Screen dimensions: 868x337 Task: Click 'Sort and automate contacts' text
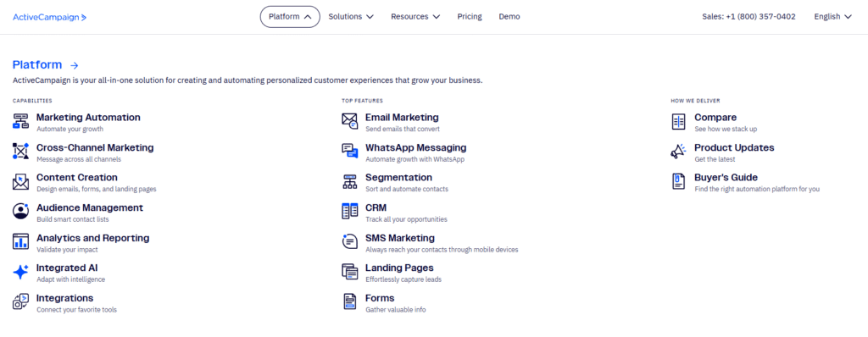click(x=407, y=190)
